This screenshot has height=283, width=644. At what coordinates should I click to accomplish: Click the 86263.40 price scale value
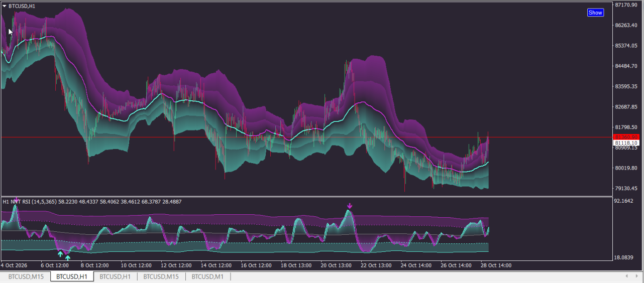click(x=626, y=25)
